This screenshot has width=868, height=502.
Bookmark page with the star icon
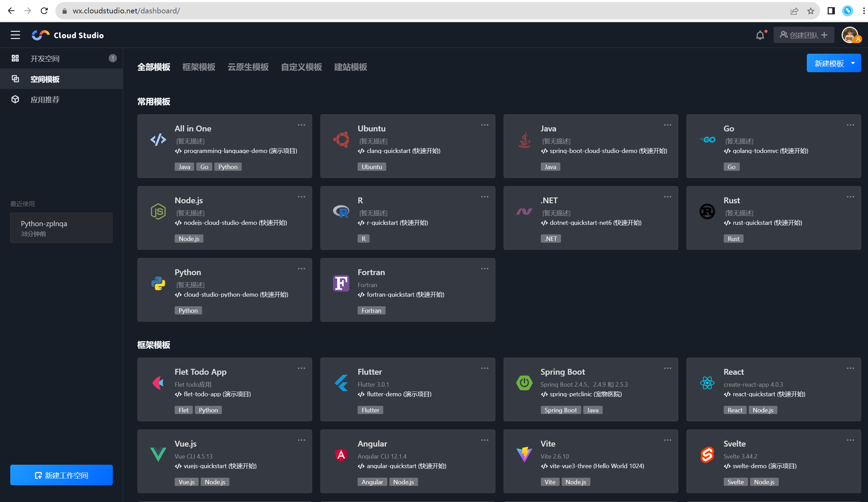click(811, 11)
